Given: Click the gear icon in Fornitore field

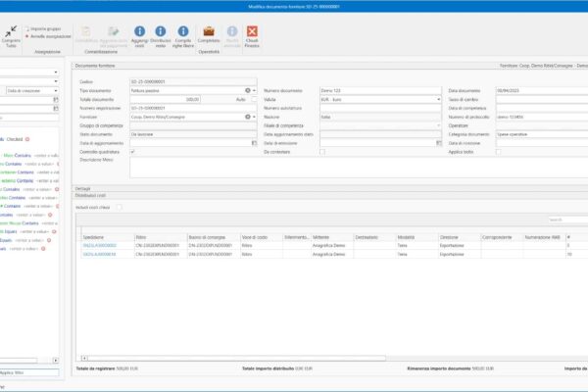Looking at the screenshot, I should pos(248,117).
